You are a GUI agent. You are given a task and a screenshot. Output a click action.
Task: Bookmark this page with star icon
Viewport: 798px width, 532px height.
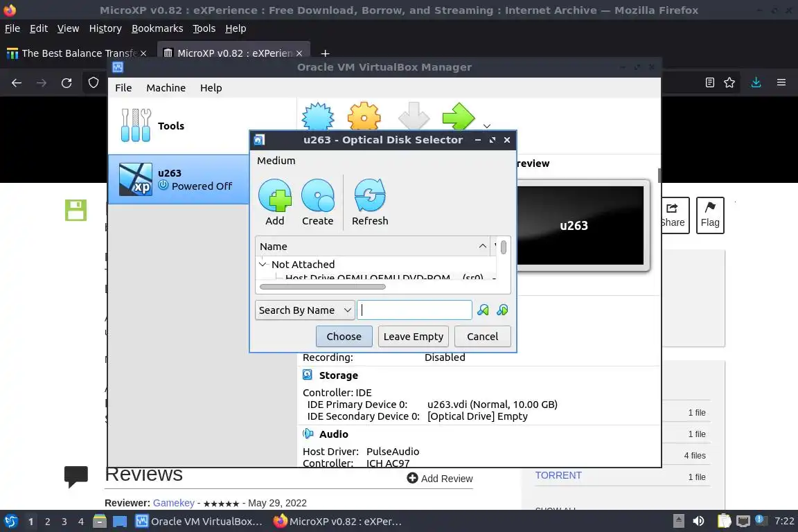click(729, 82)
